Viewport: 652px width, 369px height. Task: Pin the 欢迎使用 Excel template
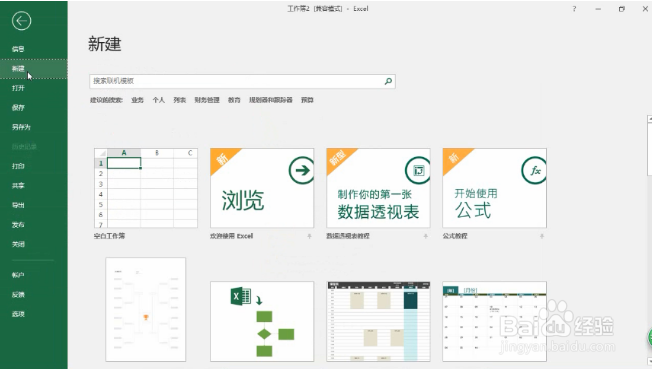(x=309, y=236)
